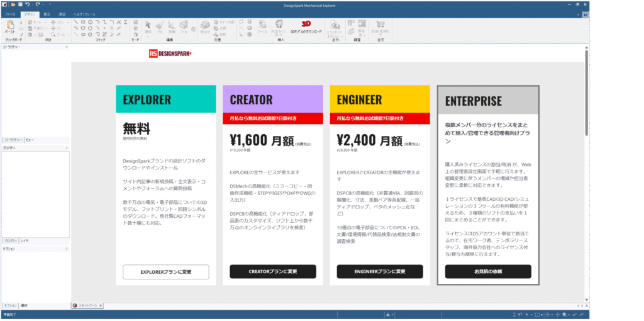Image resolution: width=644 pixels, height=321 pixels.
Task: Click the ENTERPRISE plan header
Action: point(488,100)
